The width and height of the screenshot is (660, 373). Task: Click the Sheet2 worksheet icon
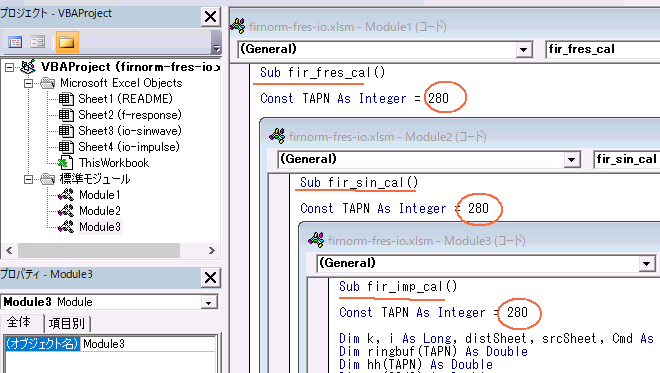tap(66, 115)
